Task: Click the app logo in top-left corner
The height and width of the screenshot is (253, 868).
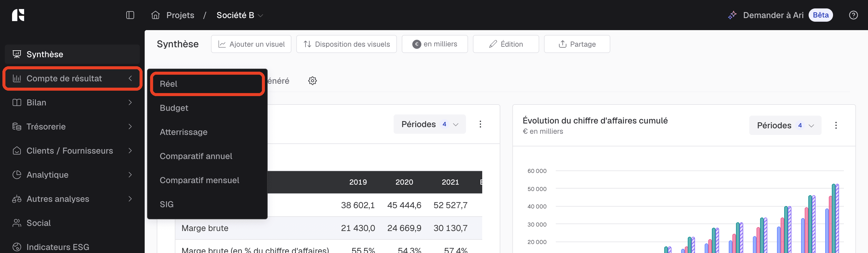Action: [x=18, y=15]
